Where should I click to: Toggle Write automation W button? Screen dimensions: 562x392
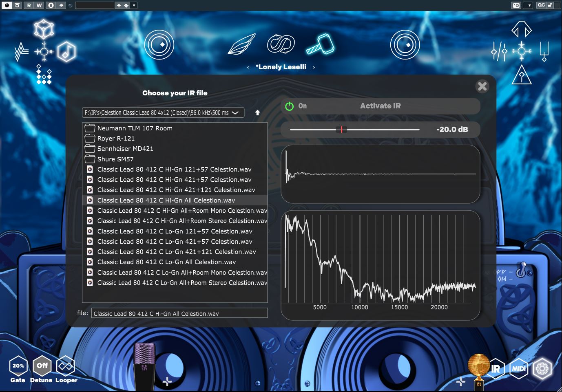point(39,5)
